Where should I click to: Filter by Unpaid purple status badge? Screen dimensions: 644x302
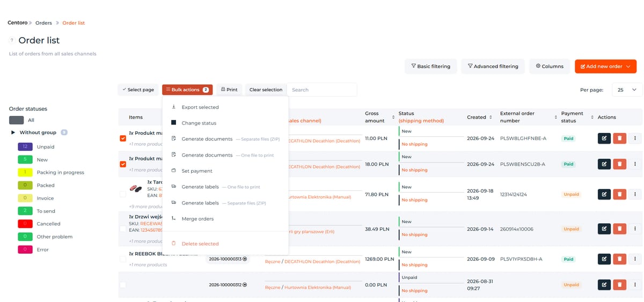point(25,146)
